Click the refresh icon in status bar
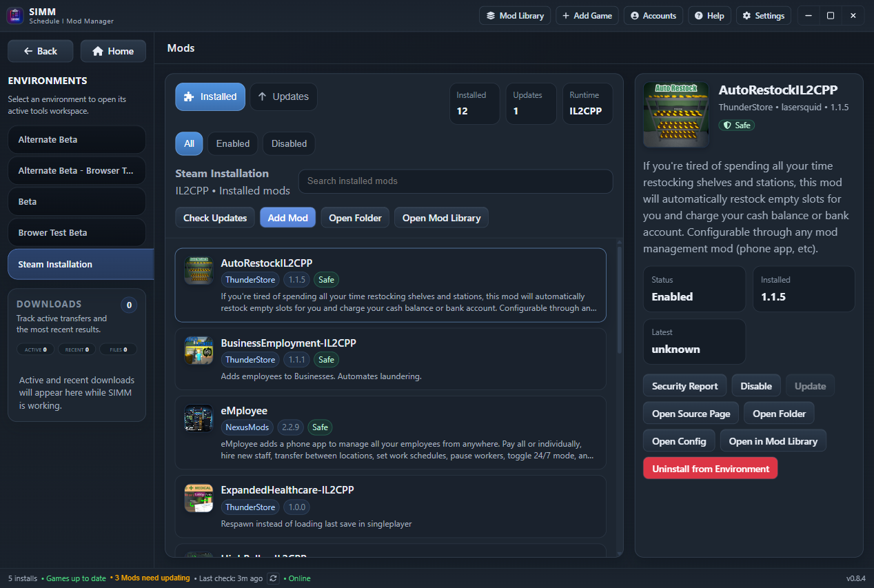The image size is (874, 588). coord(274,578)
